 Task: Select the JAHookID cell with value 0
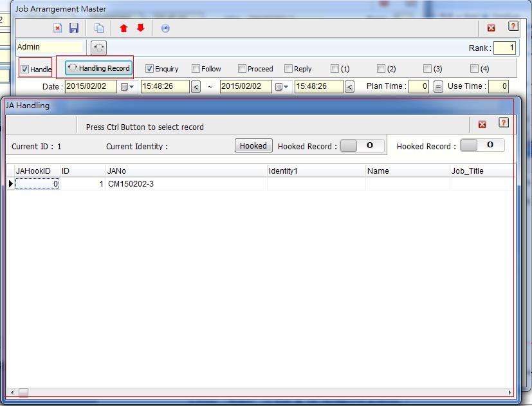point(37,184)
